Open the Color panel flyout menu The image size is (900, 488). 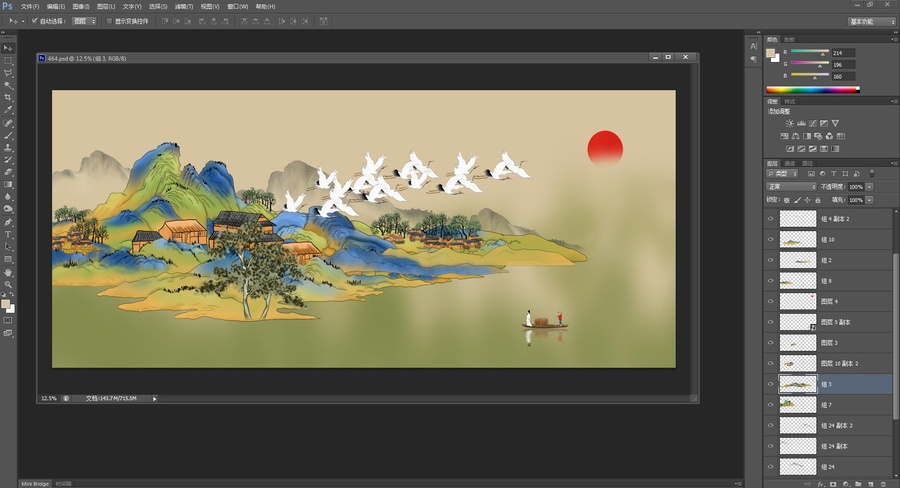[x=894, y=40]
